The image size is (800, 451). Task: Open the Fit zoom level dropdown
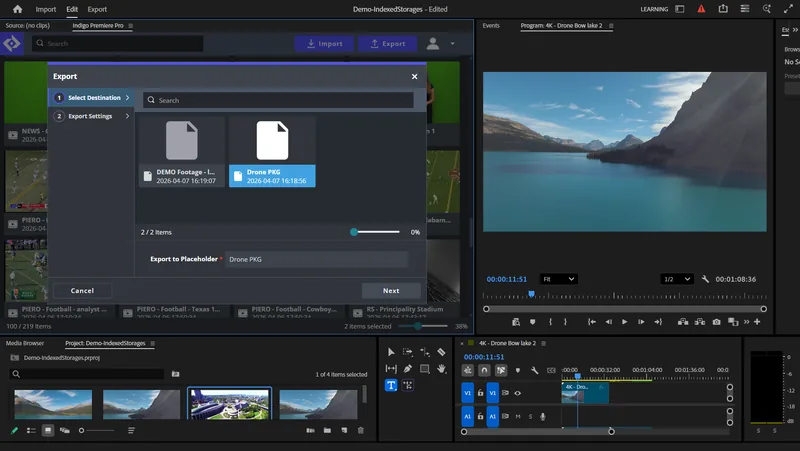click(x=559, y=279)
